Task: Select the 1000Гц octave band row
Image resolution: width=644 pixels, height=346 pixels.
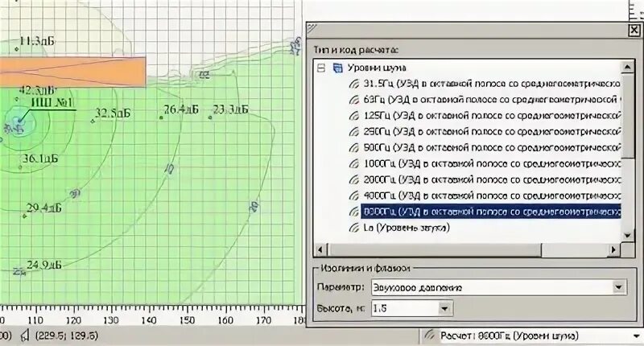Action: tap(492, 164)
